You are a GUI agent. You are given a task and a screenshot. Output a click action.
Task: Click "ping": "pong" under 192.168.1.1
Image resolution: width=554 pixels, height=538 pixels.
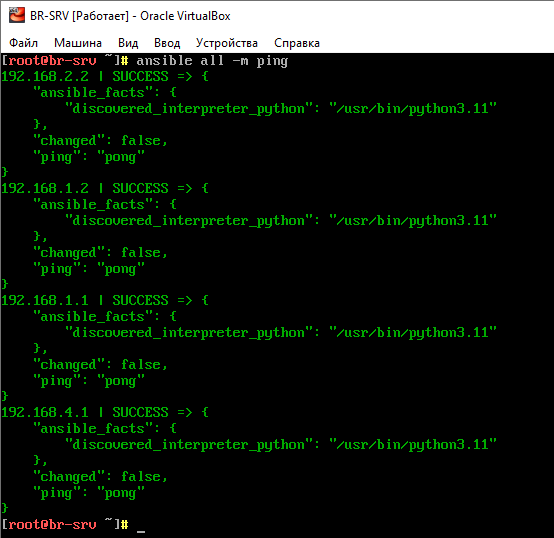[x=89, y=381]
